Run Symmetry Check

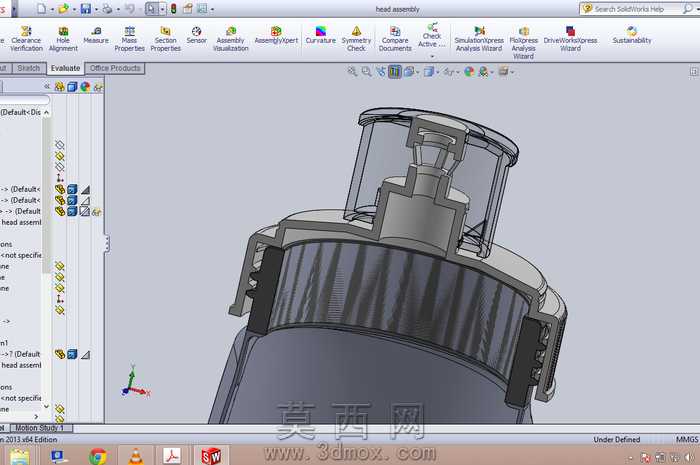point(356,38)
